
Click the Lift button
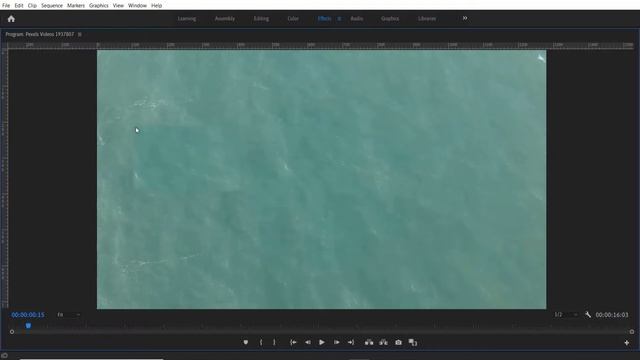369,342
